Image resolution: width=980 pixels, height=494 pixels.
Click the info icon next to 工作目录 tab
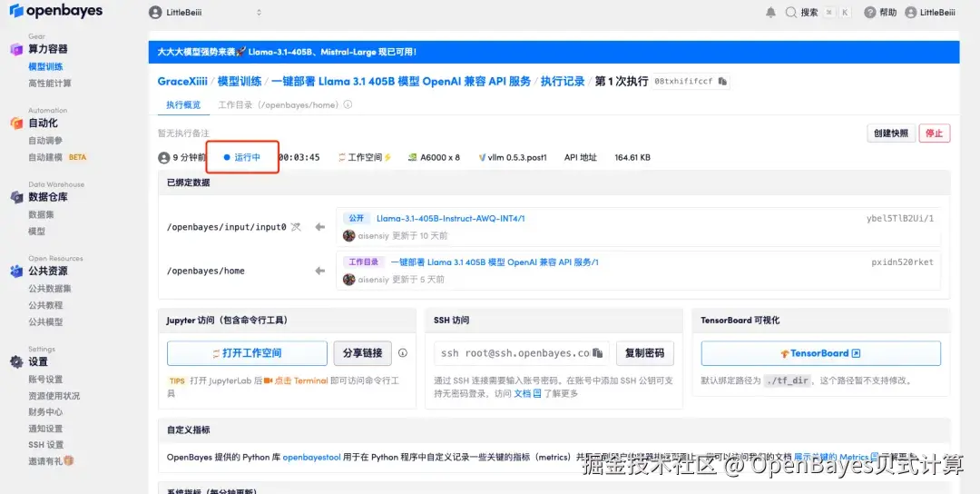348,104
